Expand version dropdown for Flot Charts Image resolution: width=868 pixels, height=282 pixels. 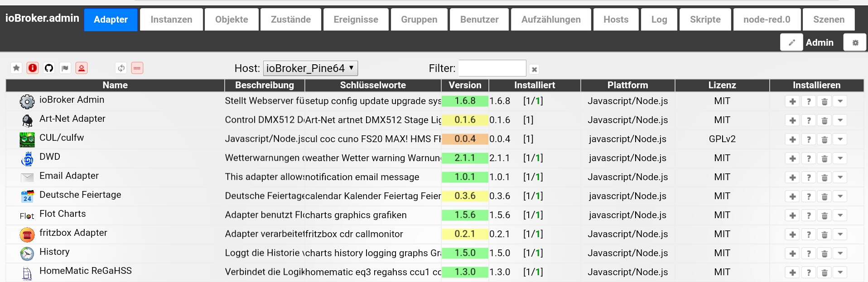tap(840, 215)
